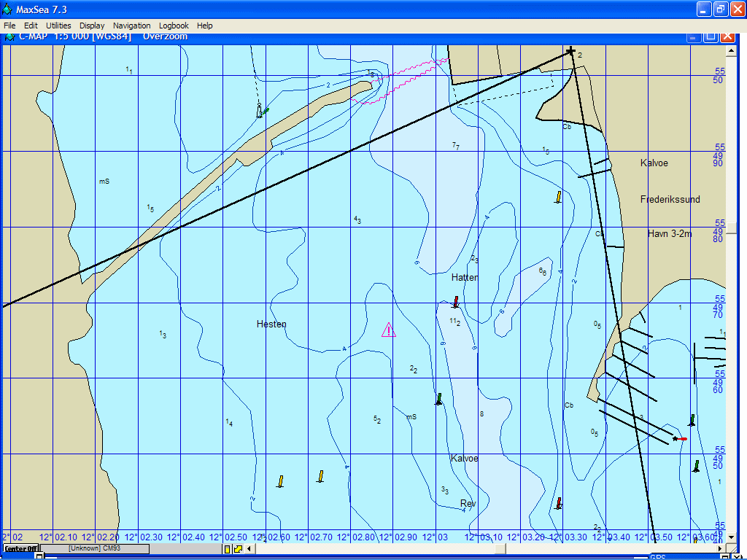Screen dimensions: 747x560
Task: Click the Rev chart label
Action: (468, 503)
